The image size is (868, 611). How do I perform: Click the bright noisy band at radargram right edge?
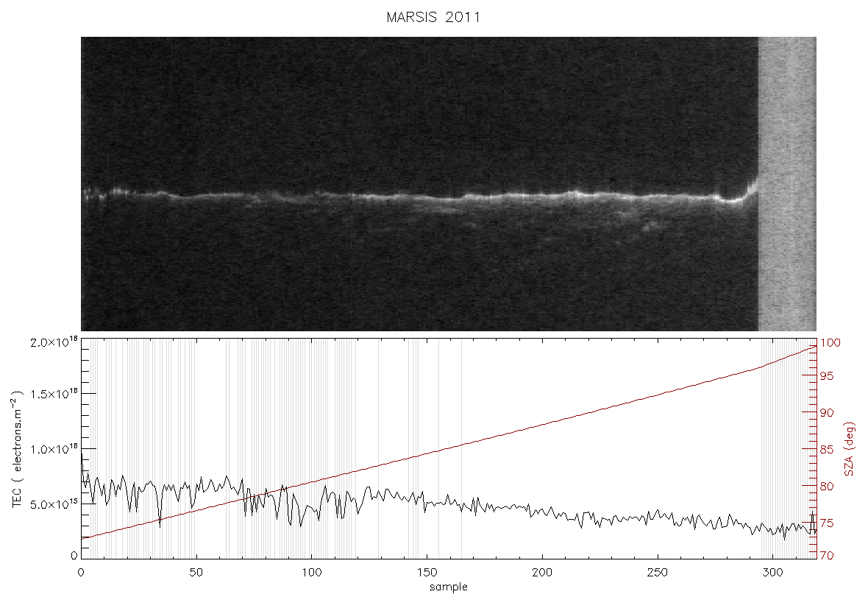786,184
